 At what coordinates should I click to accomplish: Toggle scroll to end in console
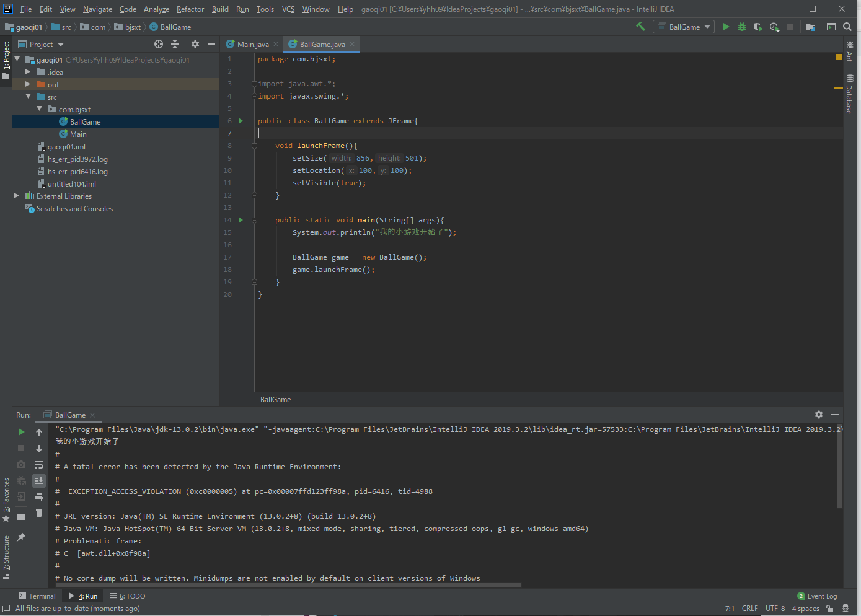tap(39, 481)
